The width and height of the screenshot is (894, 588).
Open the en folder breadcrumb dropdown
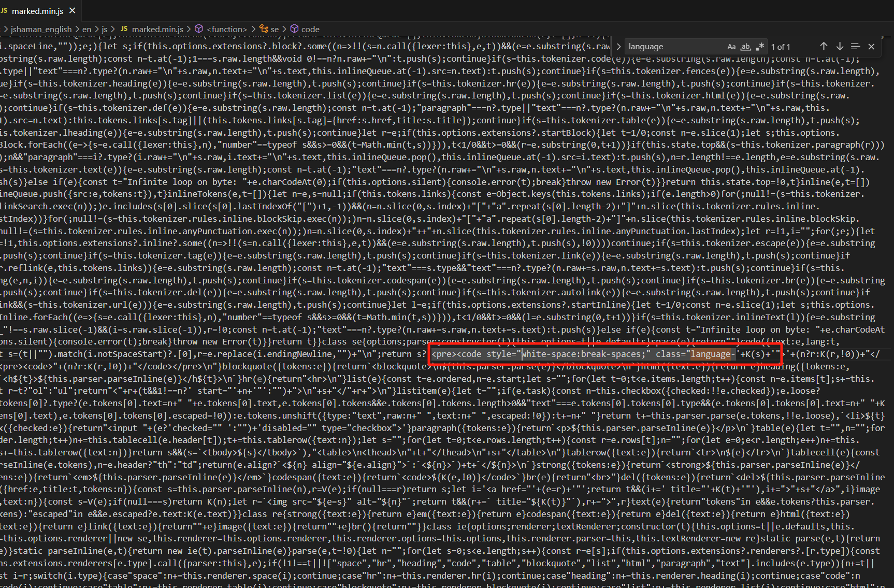[86, 29]
